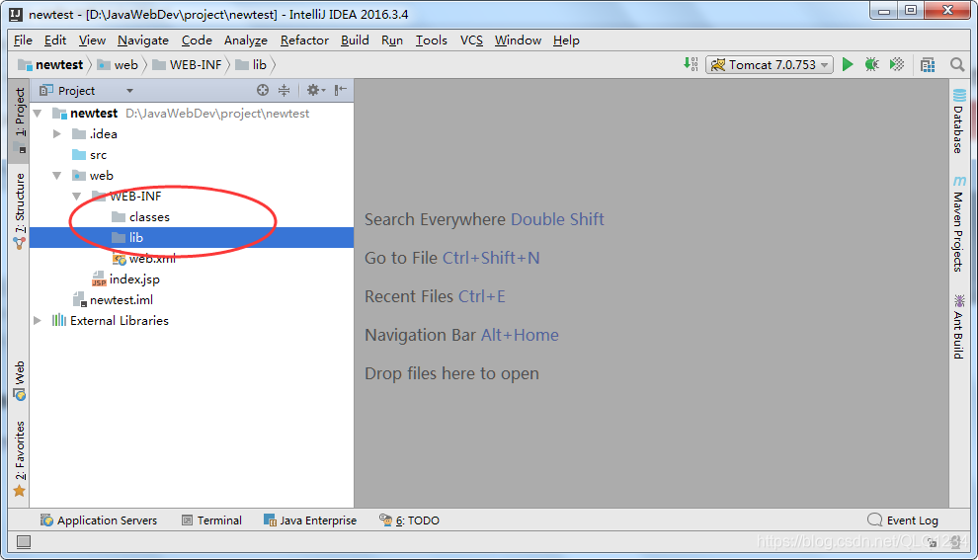
Task: Collapse the web folder
Action: [56, 176]
